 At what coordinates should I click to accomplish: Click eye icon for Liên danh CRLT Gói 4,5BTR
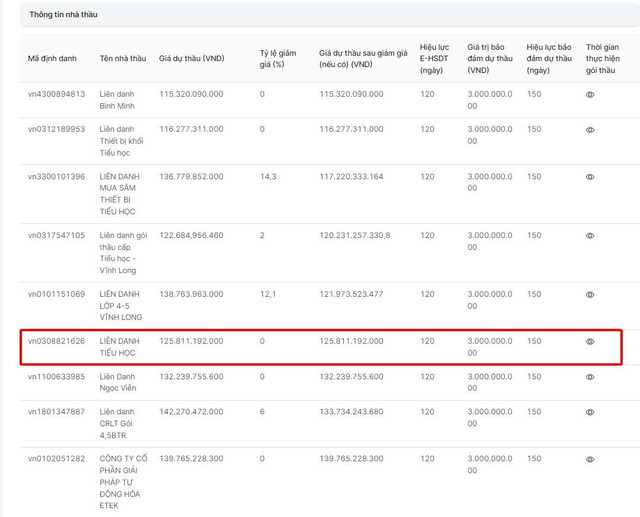coord(590,412)
